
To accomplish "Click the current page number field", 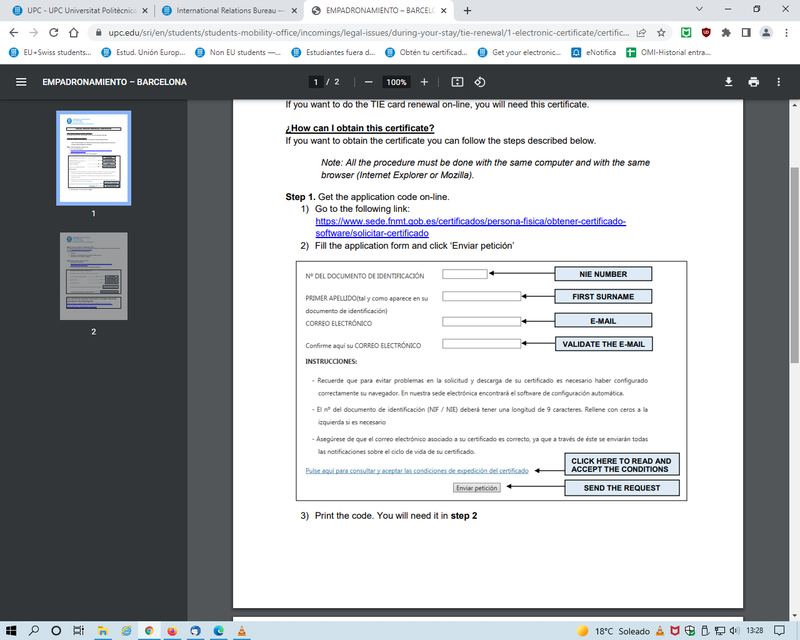I will click(x=316, y=82).
